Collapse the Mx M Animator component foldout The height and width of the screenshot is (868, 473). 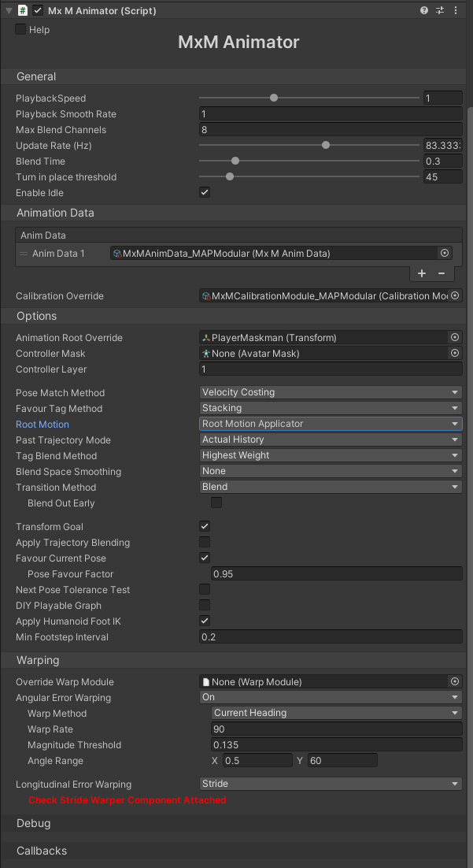[x=7, y=10]
